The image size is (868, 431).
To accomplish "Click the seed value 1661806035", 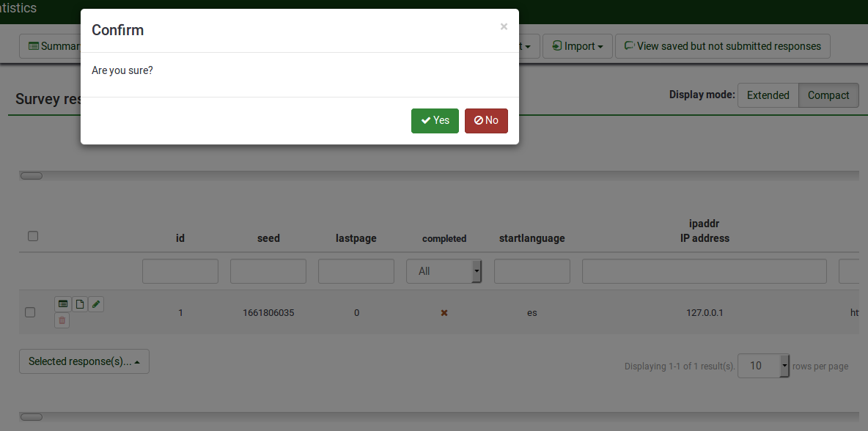I will 268,312.
